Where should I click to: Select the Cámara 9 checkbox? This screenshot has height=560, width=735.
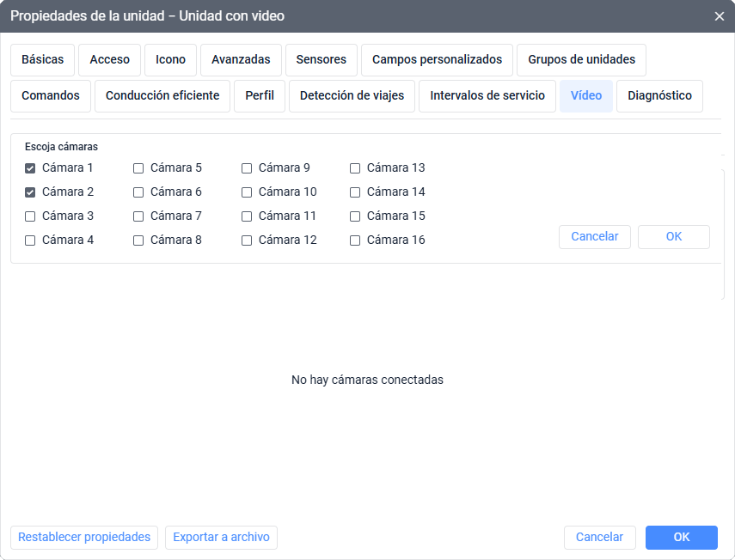(x=247, y=168)
